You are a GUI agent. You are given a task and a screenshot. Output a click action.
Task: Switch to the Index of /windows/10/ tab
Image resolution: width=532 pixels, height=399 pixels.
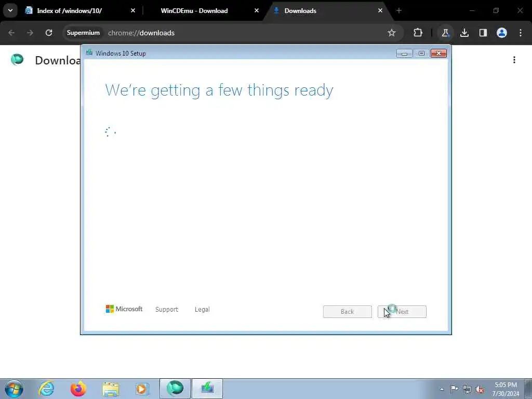[x=80, y=10]
